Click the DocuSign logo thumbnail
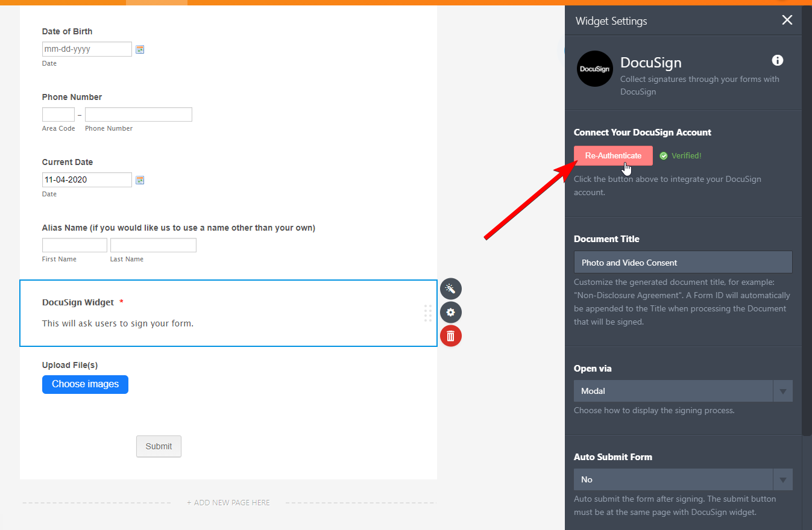 [x=594, y=69]
